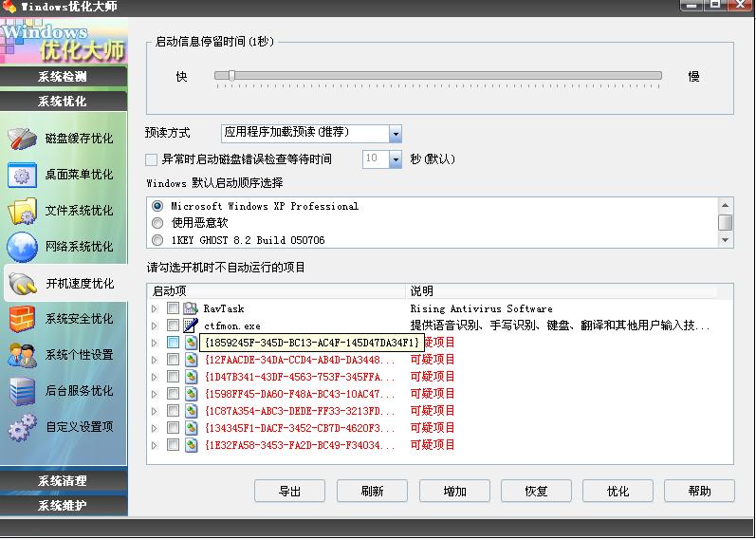Expand the {1E32FA58-3453 tree row
The width and height of the screenshot is (756, 540).
pos(155,445)
